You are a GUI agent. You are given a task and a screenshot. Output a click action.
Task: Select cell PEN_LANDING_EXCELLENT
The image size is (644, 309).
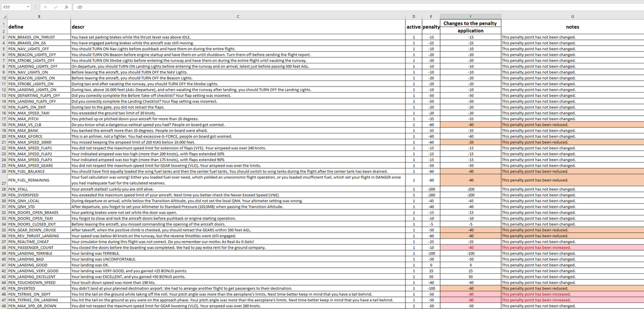(39, 276)
